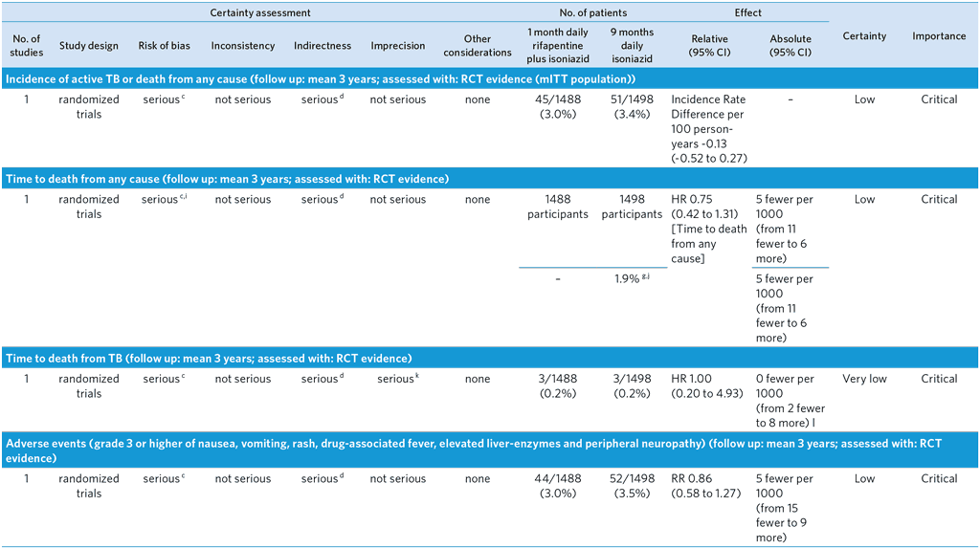Select the 'Relative (95% CI)' column header
980x549 pixels.
click(709, 46)
